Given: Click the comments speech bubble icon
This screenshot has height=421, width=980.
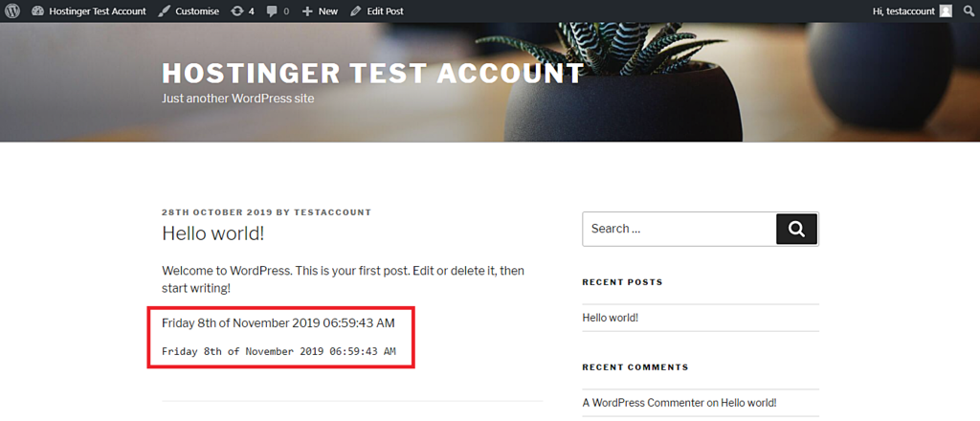Looking at the screenshot, I should tap(272, 11).
